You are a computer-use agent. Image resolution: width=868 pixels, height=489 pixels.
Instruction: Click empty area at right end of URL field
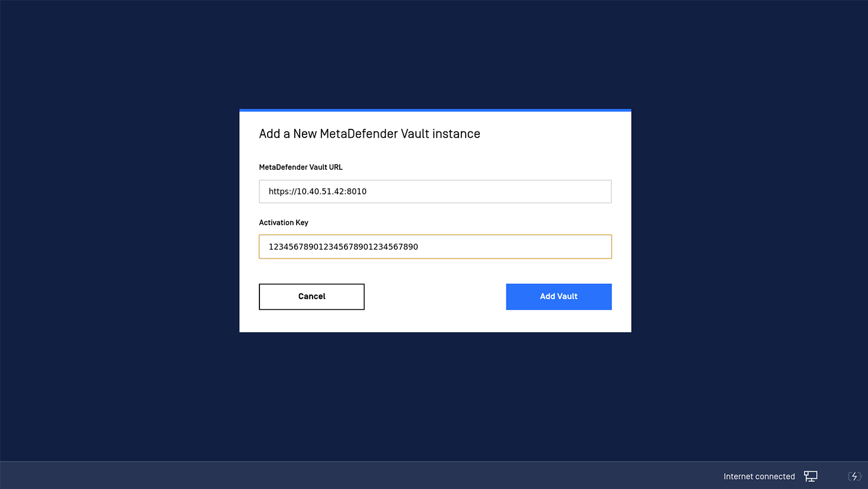coord(532,192)
